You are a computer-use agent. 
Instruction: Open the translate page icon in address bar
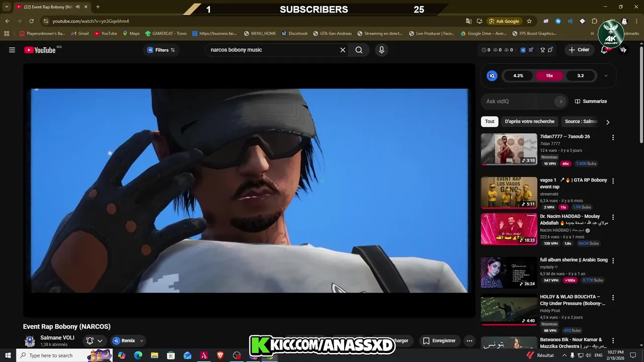pos(469,21)
